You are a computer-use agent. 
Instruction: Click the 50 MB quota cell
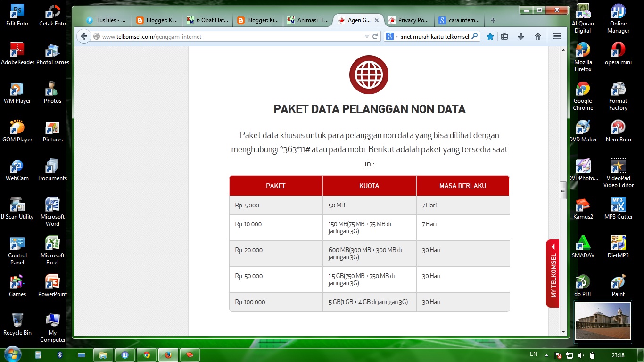coord(369,205)
